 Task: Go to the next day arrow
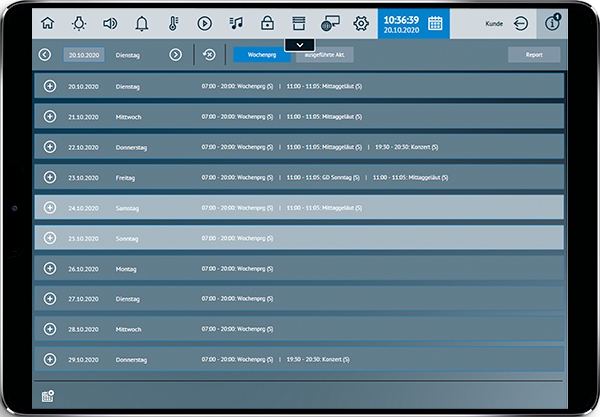pyautogui.click(x=175, y=55)
